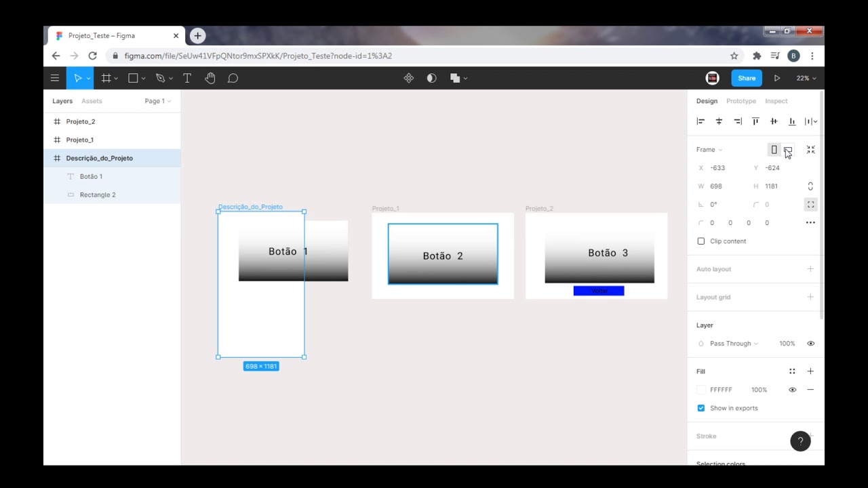Click Resize to fit icon
The width and height of the screenshot is (868, 488).
(x=810, y=150)
